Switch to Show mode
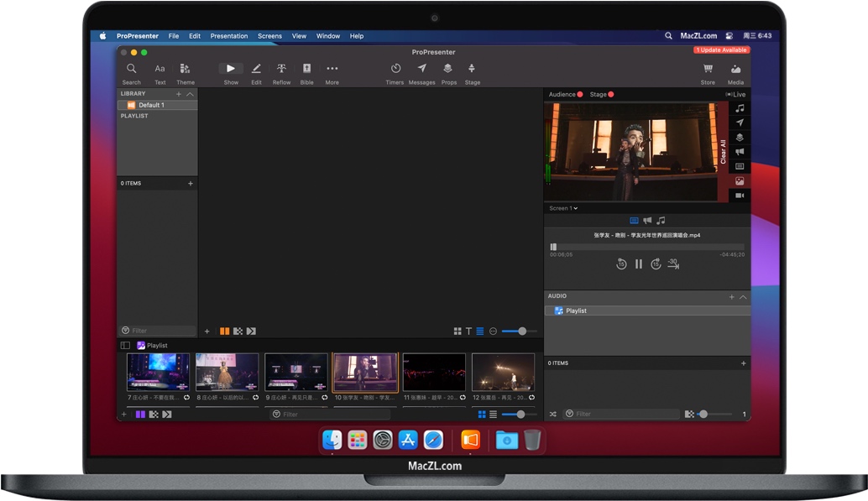Viewport: 868px width, 501px height. click(x=231, y=74)
